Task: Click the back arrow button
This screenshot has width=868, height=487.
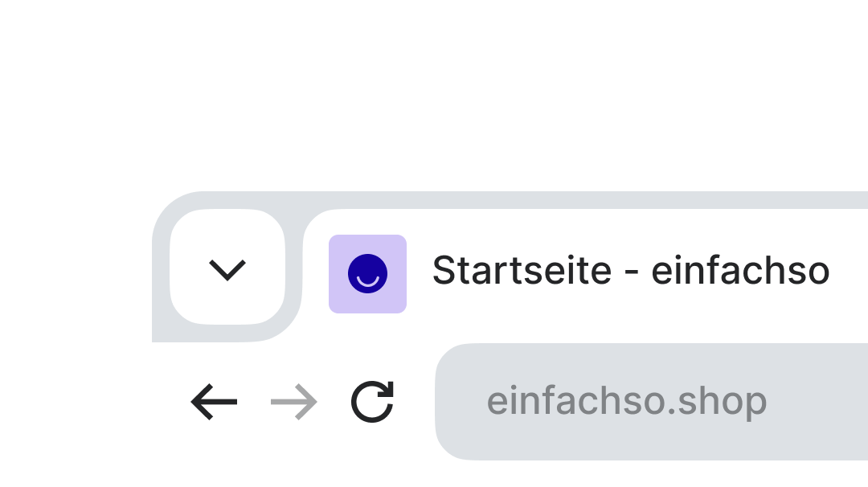Action: point(214,402)
